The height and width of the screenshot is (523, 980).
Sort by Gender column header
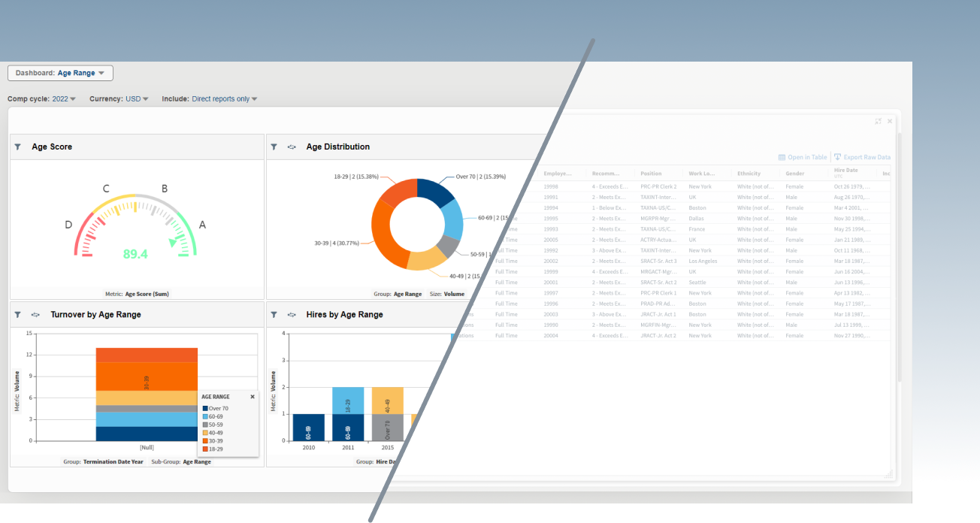coord(795,174)
